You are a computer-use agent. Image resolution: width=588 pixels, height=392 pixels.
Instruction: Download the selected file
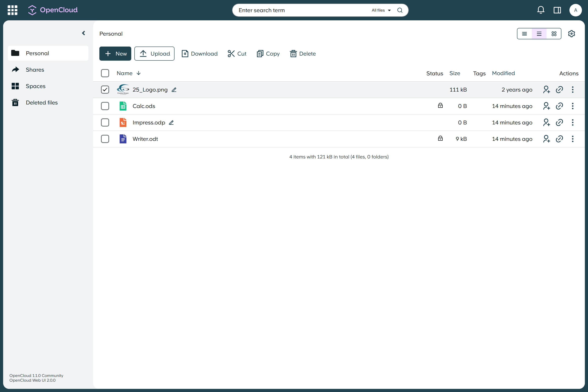pyautogui.click(x=200, y=54)
